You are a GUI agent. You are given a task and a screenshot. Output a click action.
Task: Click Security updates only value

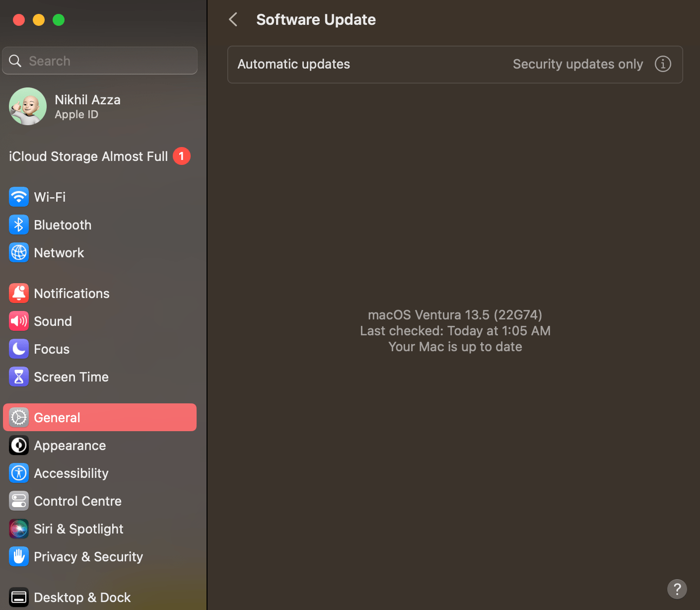[578, 64]
